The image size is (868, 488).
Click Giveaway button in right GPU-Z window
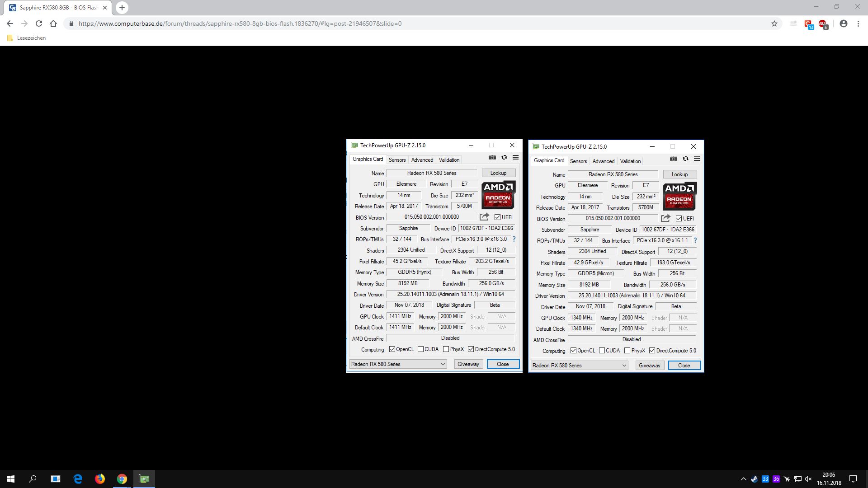(x=649, y=366)
